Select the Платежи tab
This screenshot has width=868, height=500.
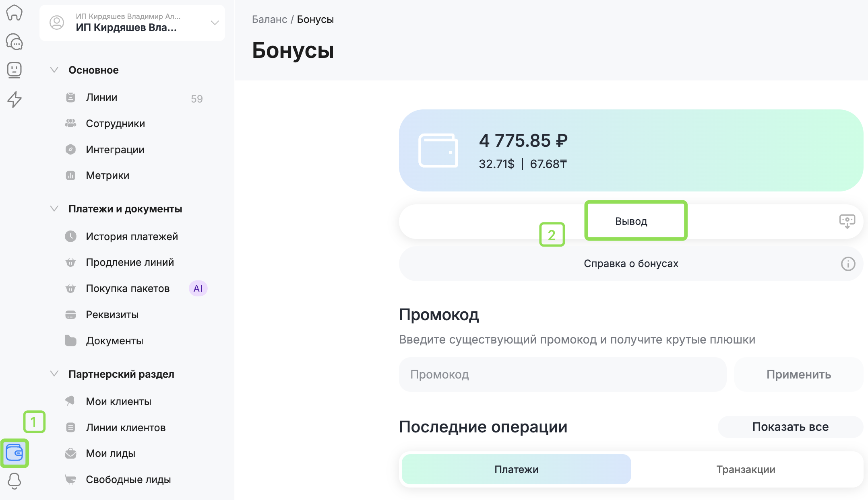(x=516, y=469)
